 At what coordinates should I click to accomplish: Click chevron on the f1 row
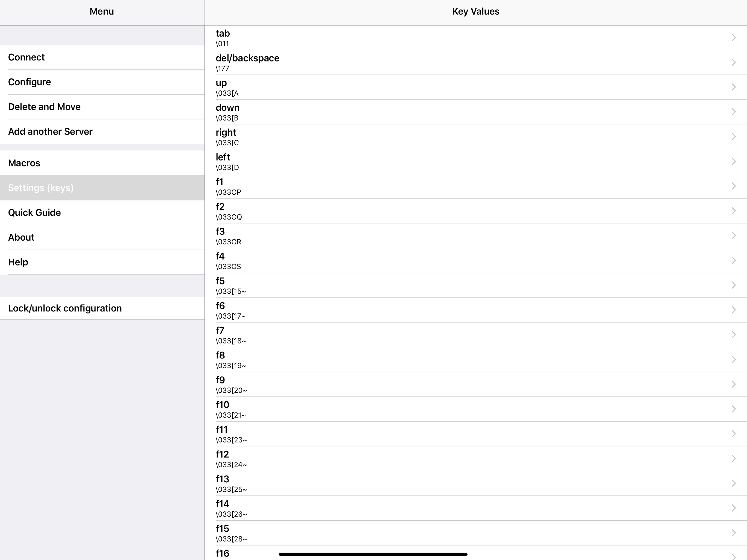pyautogui.click(x=733, y=186)
